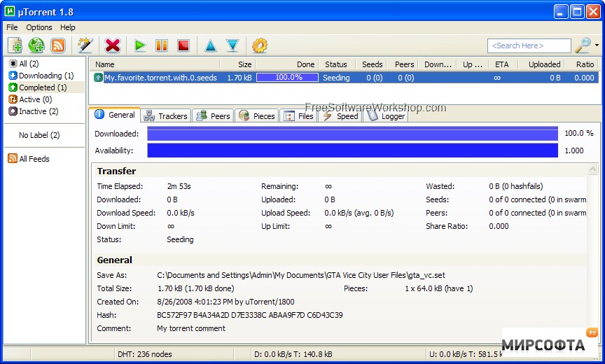605x364 pixels.
Task: Click download speed D: 0.0 kB/s status entry
Action: [x=293, y=354]
